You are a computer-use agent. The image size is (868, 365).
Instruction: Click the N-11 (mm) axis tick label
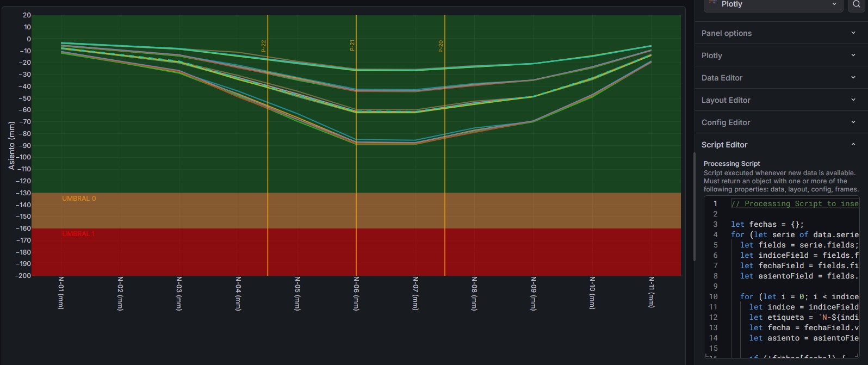click(x=652, y=292)
